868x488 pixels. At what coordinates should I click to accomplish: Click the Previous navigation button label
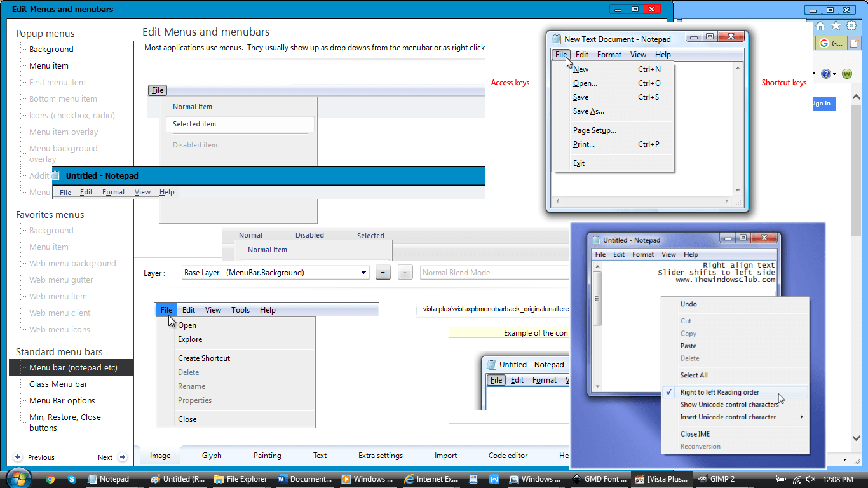(41, 457)
